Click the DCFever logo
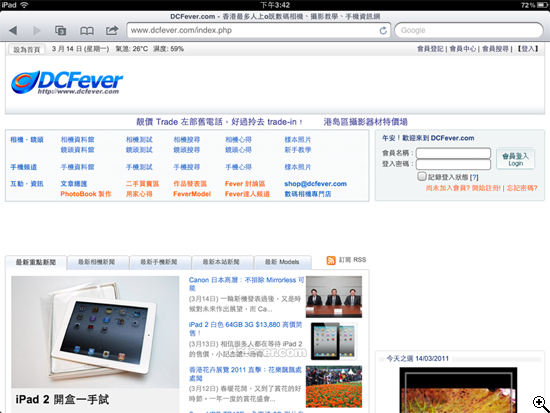Viewport: 550px width, 413px height. (x=67, y=82)
